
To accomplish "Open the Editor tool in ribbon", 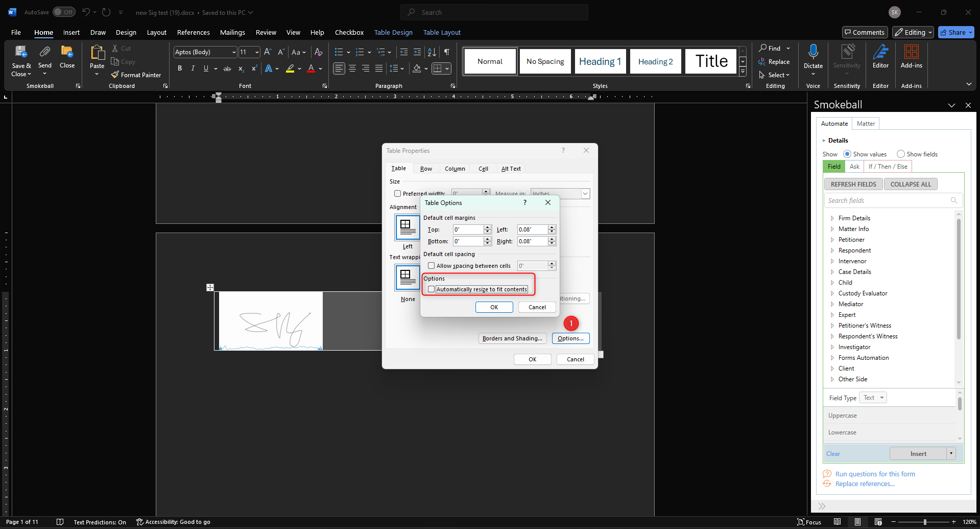I will (880, 56).
